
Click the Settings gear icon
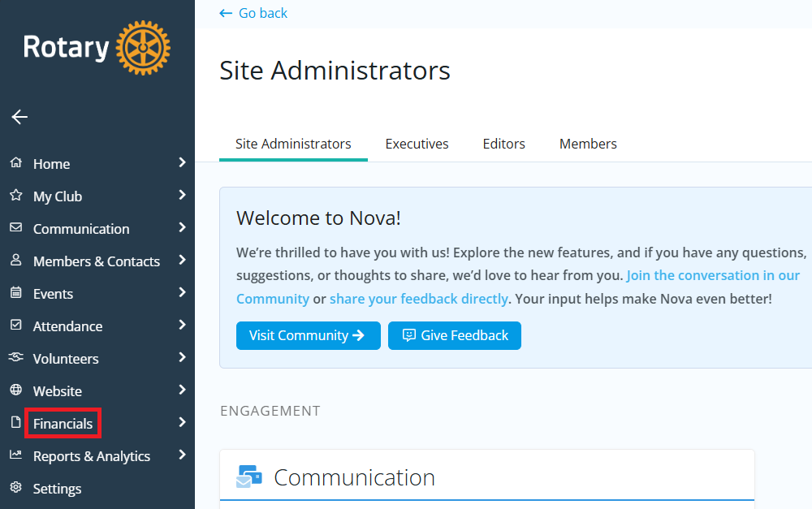pos(15,488)
